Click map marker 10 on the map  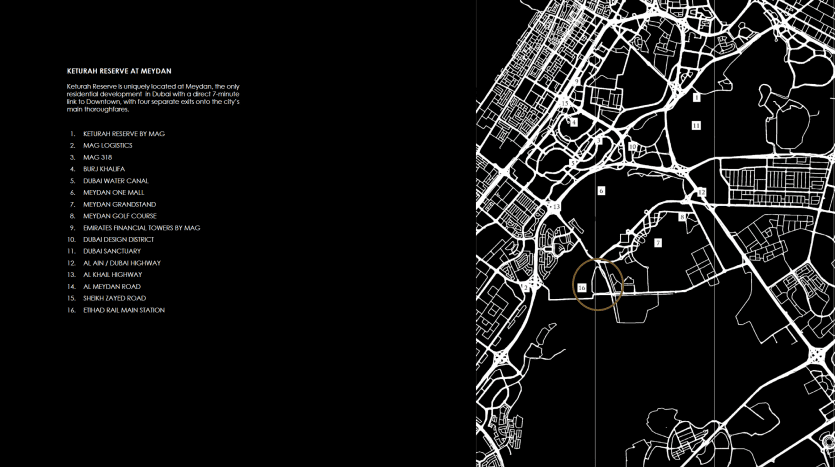[632, 147]
